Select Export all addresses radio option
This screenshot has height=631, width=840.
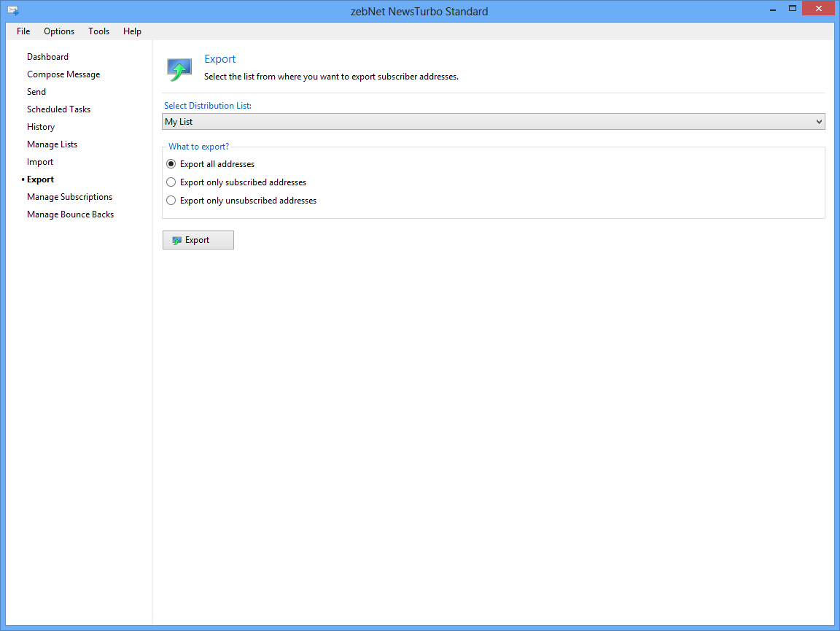coord(171,164)
